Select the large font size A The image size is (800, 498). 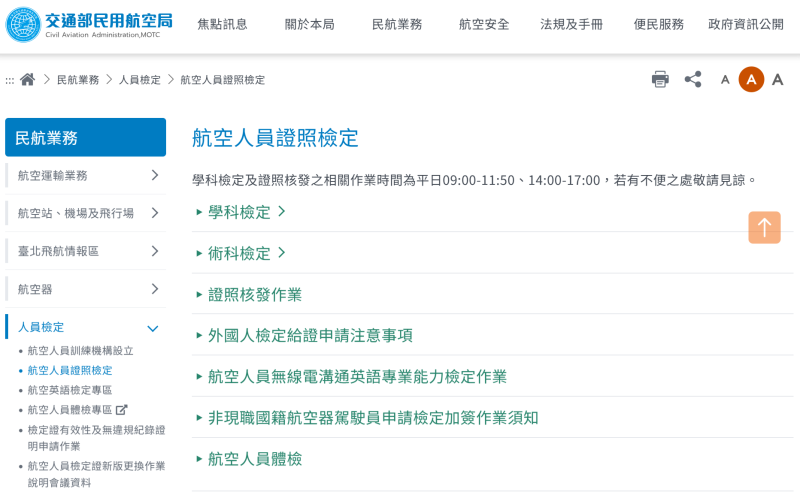777,79
